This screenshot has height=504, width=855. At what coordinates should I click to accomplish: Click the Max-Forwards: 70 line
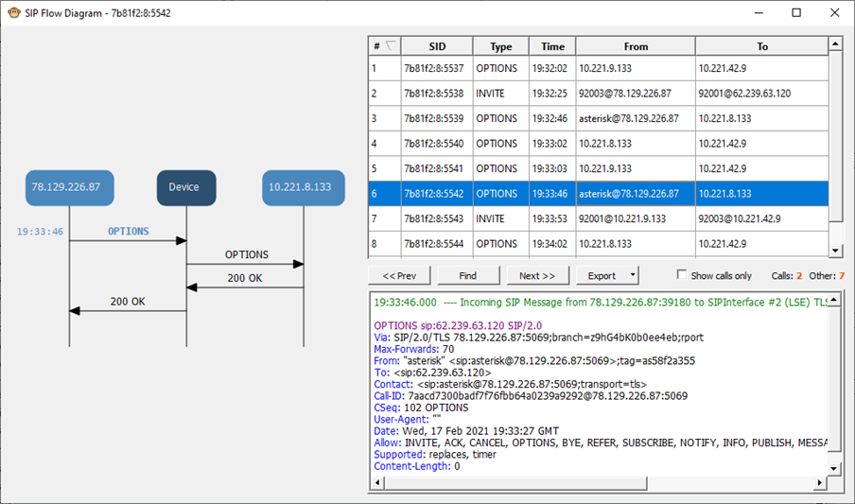click(414, 349)
